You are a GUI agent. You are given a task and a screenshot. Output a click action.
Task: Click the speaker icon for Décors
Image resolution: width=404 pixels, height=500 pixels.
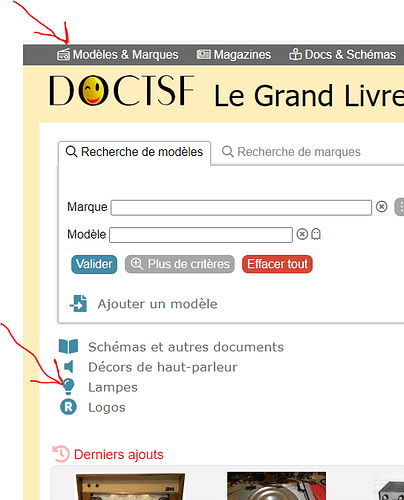69,367
